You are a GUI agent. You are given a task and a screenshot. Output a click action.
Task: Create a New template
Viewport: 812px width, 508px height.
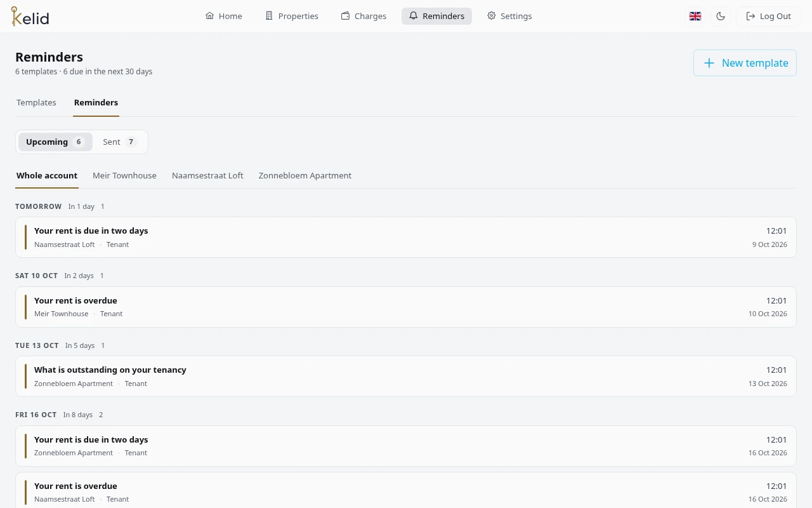(x=745, y=63)
